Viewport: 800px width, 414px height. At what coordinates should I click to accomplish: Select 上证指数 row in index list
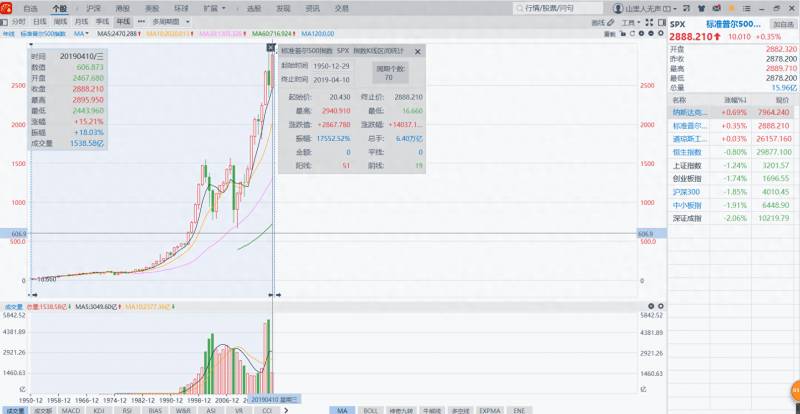click(x=733, y=165)
